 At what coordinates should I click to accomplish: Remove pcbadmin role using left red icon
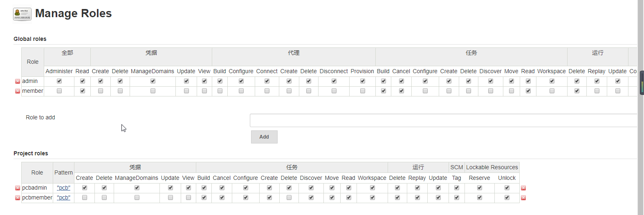18,188
